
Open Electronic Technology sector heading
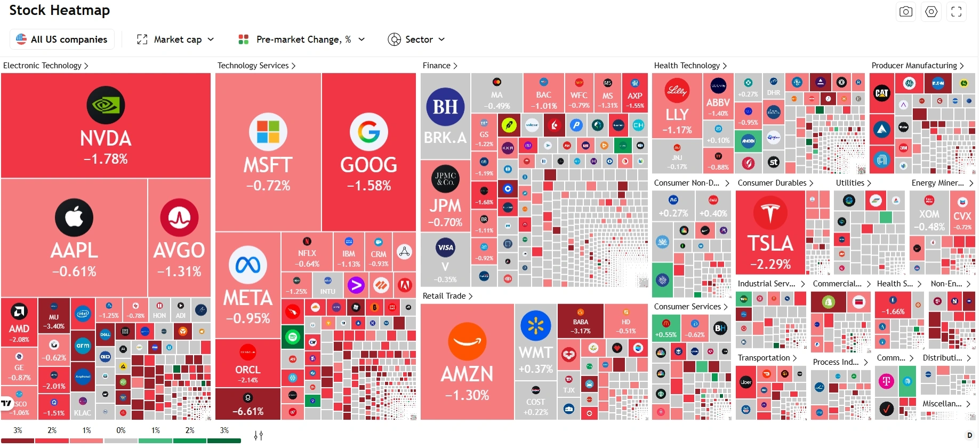click(x=45, y=66)
